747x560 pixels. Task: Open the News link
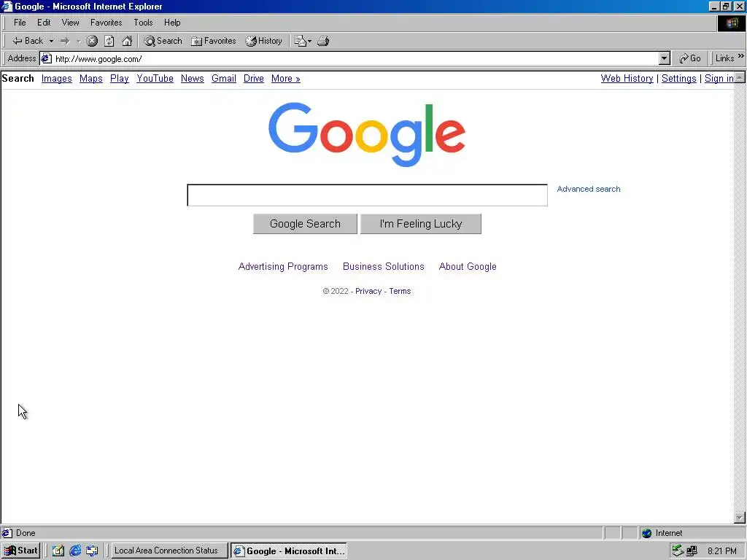click(x=193, y=79)
